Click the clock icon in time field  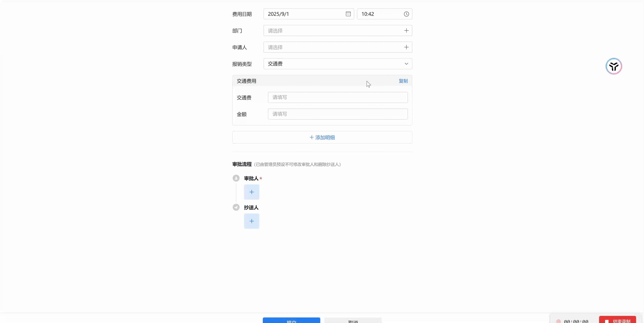406,14
